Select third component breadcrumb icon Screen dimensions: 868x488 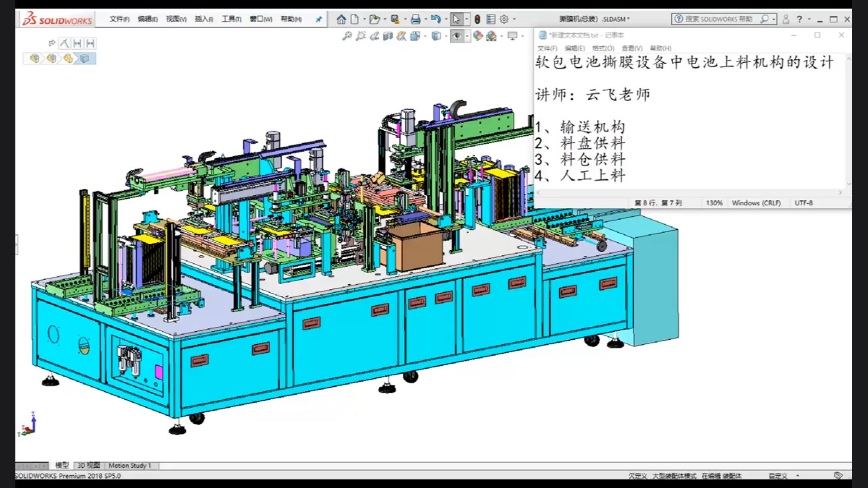pyautogui.click(x=68, y=58)
